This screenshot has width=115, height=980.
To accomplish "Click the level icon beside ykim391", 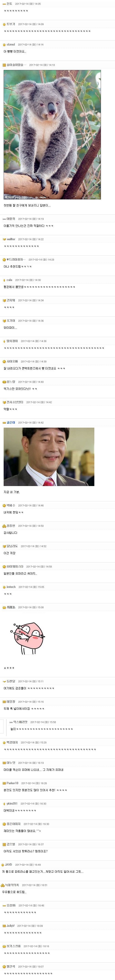I will pyautogui.click(x=4, y=804).
